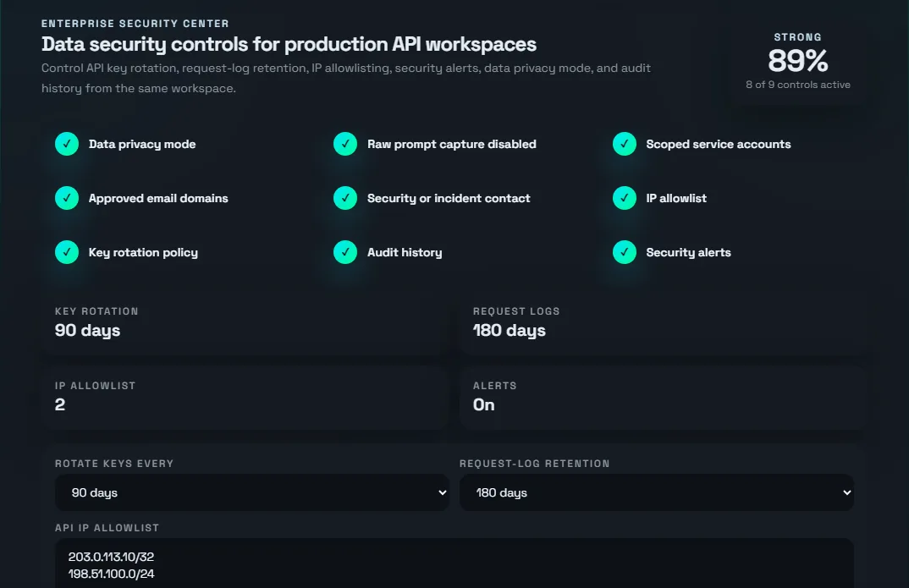Click the Raw prompt capture disabled checkmark

pyautogui.click(x=345, y=144)
